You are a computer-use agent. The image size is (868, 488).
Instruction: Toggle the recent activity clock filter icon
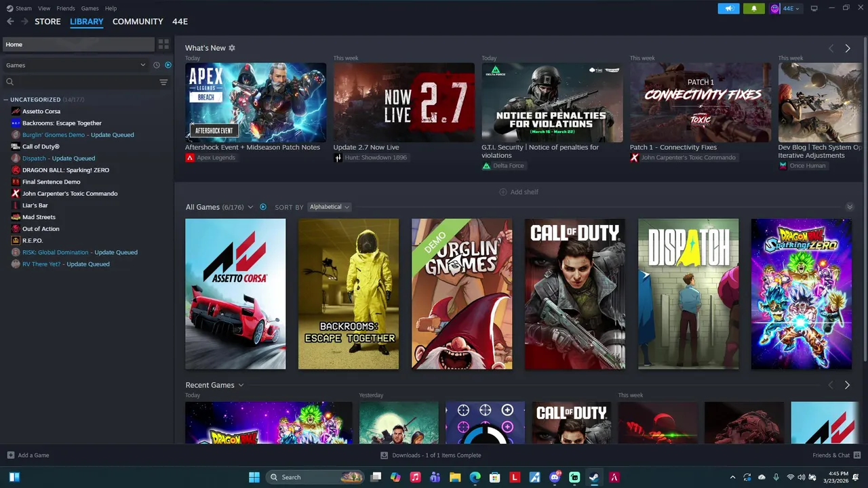pos(157,65)
